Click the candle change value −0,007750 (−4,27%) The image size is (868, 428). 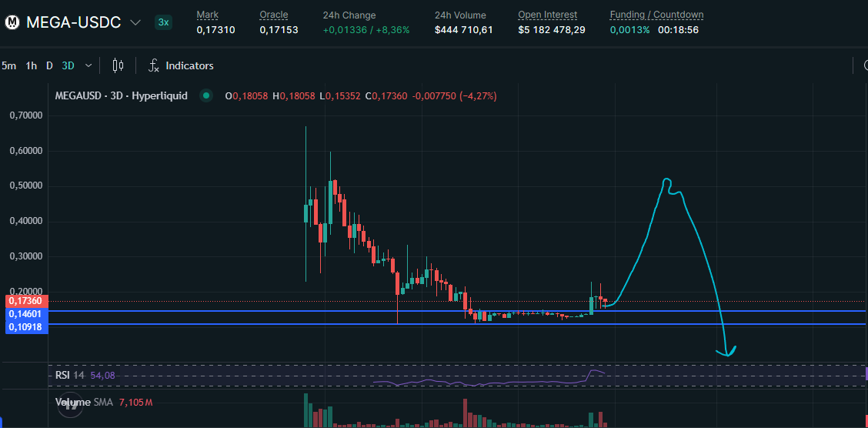[455, 95]
